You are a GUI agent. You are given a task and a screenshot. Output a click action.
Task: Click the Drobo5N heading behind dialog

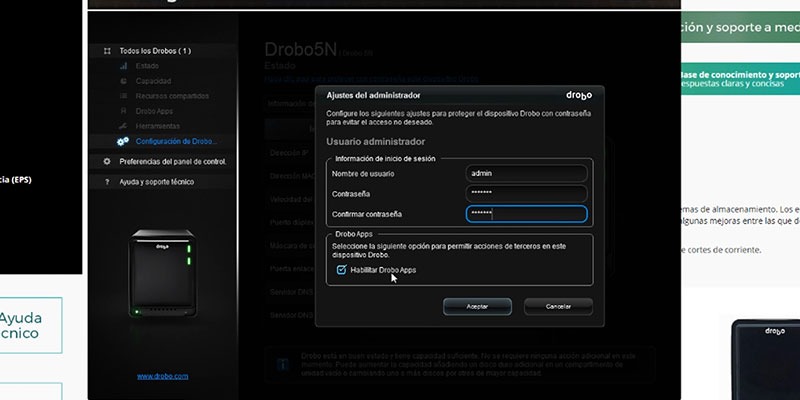pos(301,50)
